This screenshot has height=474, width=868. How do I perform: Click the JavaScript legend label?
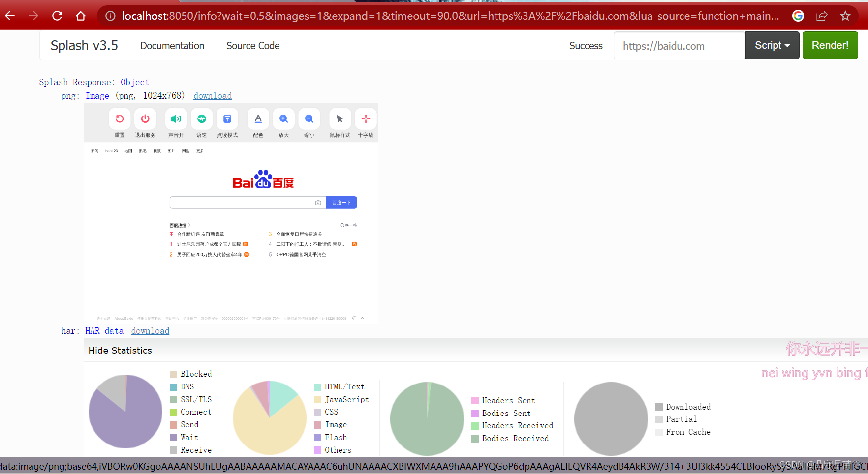[x=347, y=400]
